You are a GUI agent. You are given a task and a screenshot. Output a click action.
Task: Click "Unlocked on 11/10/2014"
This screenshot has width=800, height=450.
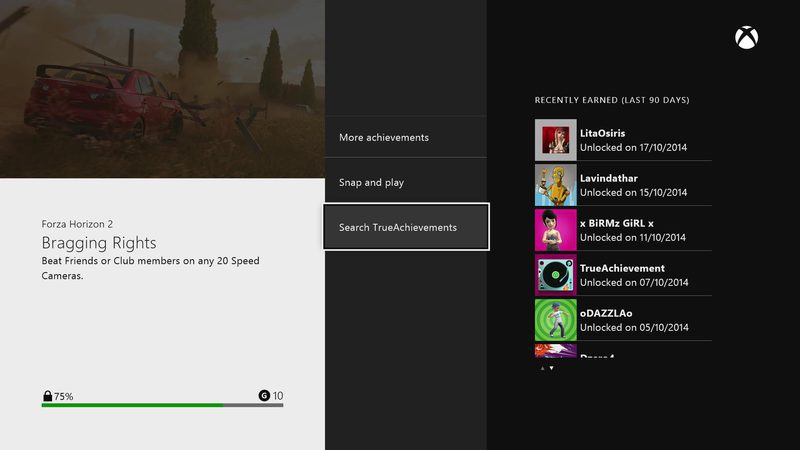point(633,237)
